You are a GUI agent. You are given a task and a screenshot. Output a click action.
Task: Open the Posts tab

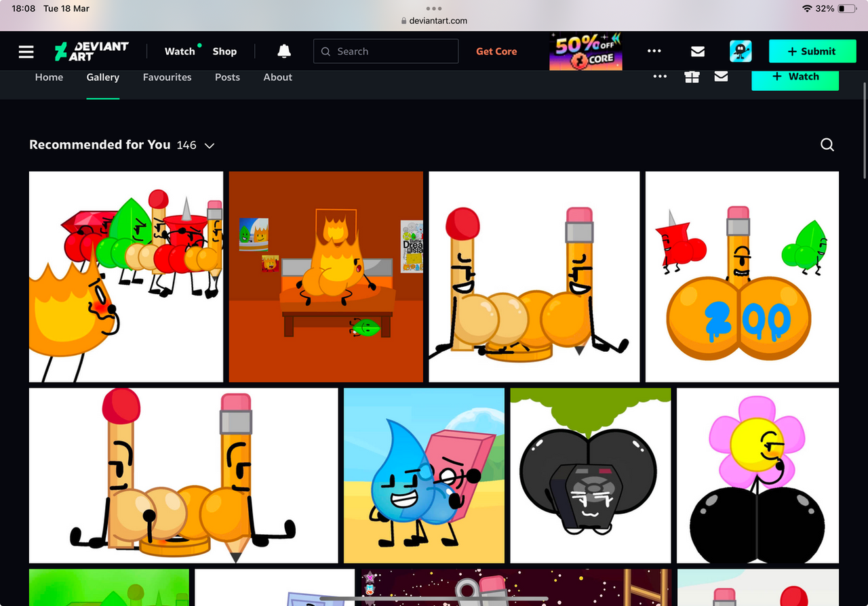click(227, 77)
